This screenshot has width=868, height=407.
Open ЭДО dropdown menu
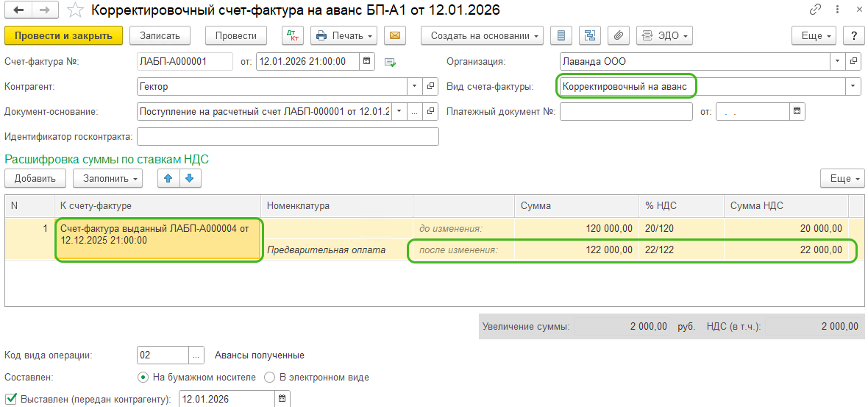[664, 35]
